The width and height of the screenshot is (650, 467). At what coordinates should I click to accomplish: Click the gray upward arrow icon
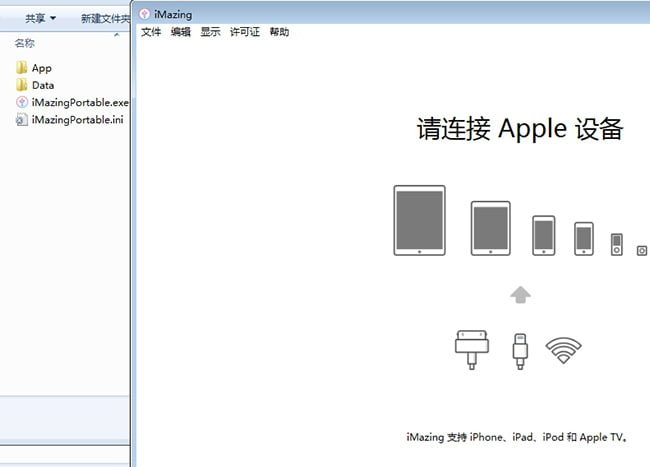pyautogui.click(x=520, y=295)
